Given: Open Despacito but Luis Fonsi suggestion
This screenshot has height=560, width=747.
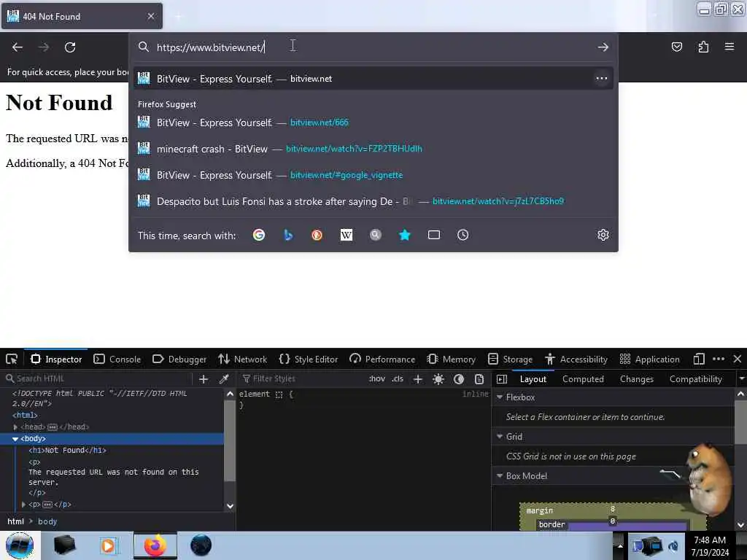Looking at the screenshot, I should [x=373, y=201].
